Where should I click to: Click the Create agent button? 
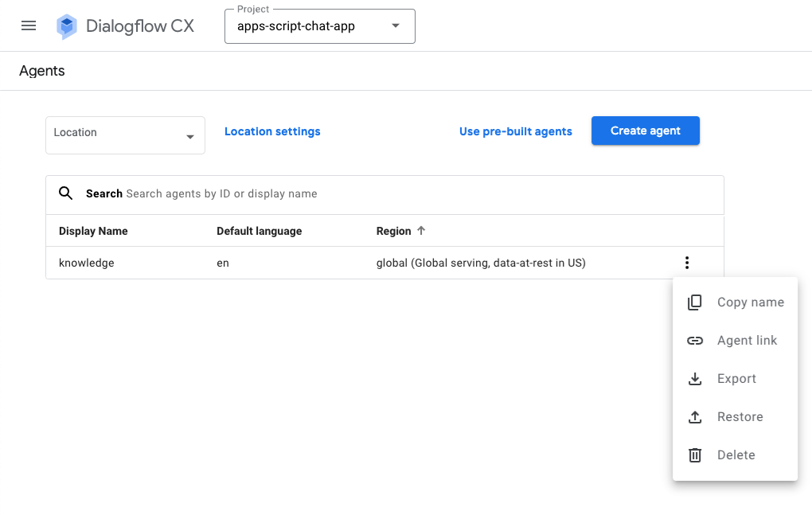click(645, 131)
